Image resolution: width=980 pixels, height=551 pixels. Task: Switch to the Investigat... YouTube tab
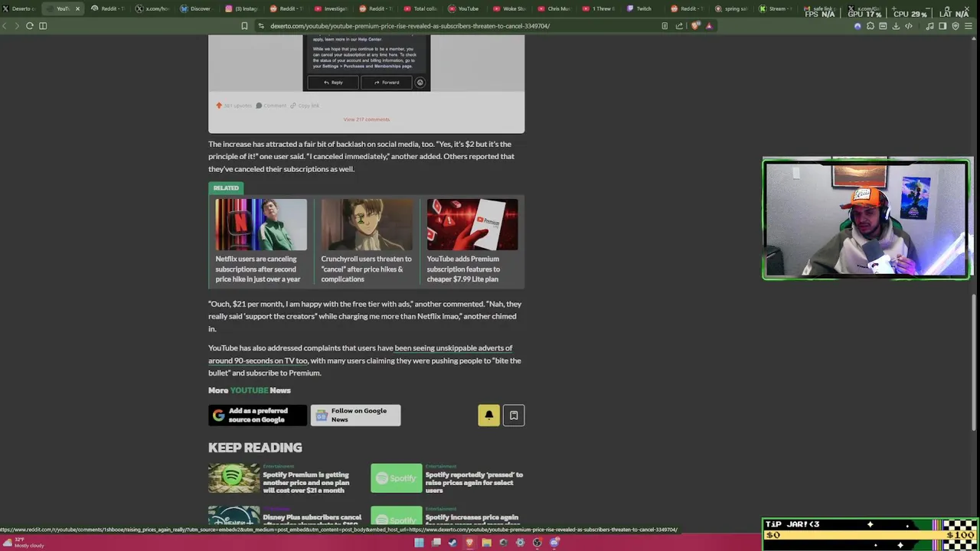point(330,8)
